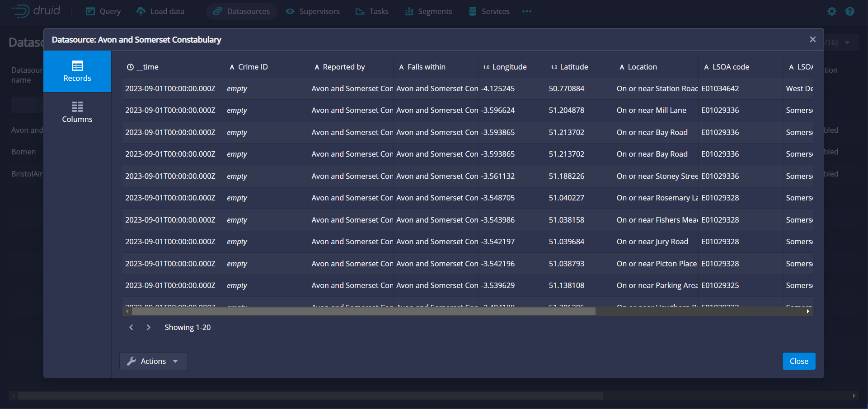868x409 pixels.
Task: Click the right arrow of table scrollbar
Action: [808, 311]
